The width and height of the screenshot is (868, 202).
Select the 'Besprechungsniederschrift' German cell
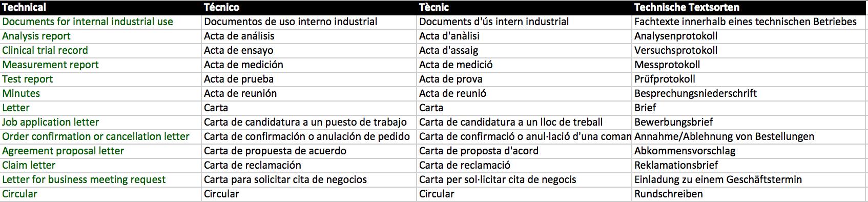click(750, 93)
